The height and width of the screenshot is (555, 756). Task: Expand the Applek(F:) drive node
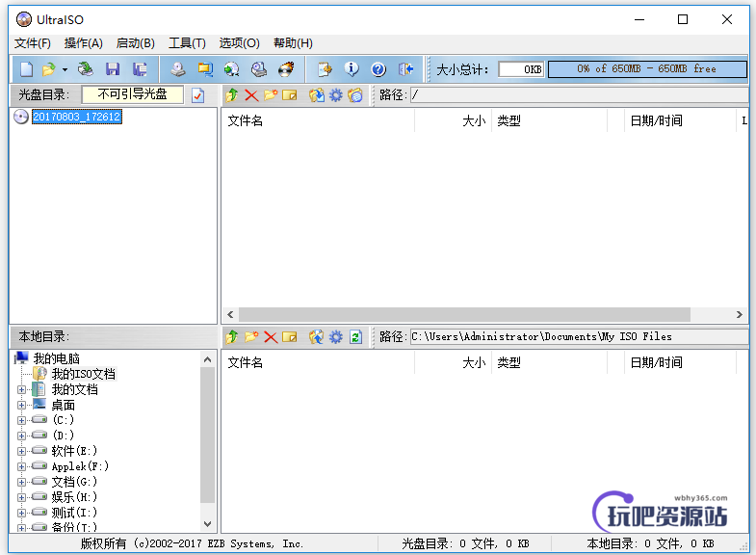pos(21,466)
